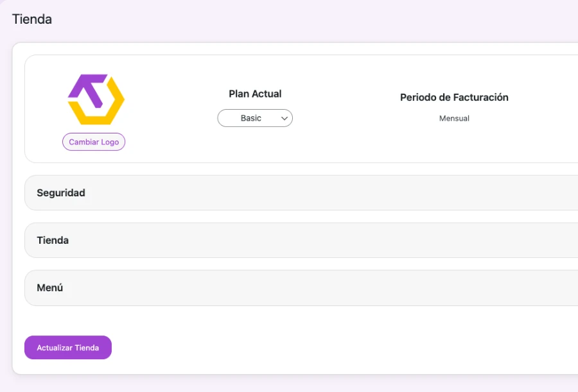Open the Basic plan selector chevron
Image resolution: width=578 pixels, height=392 pixels.
tap(285, 118)
